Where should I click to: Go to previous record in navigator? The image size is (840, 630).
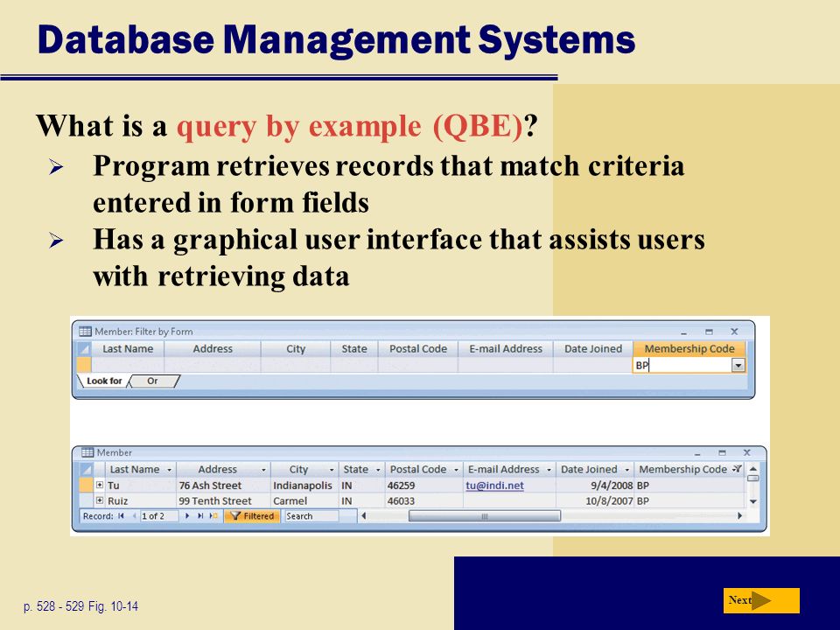[x=134, y=516]
